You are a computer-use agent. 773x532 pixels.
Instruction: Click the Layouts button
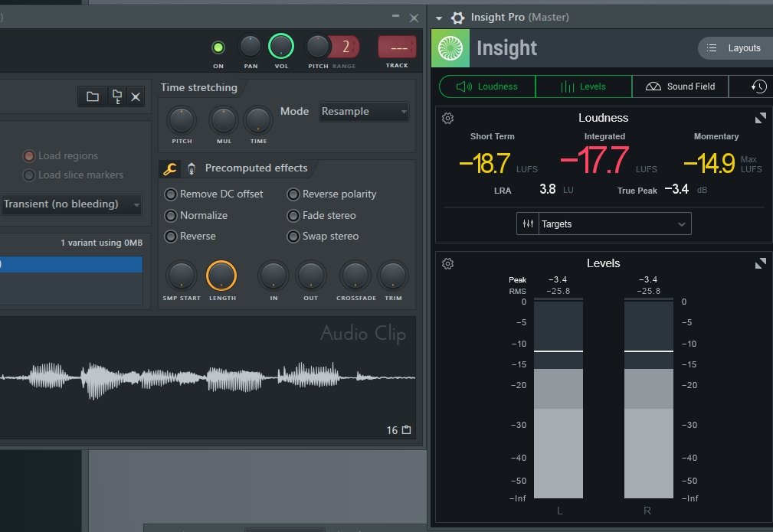[x=734, y=48]
